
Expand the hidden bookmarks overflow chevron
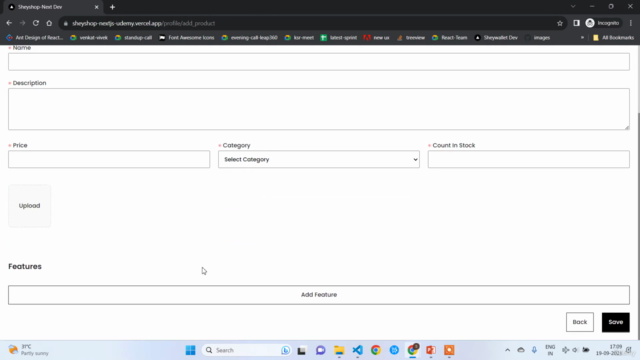click(x=582, y=38)
